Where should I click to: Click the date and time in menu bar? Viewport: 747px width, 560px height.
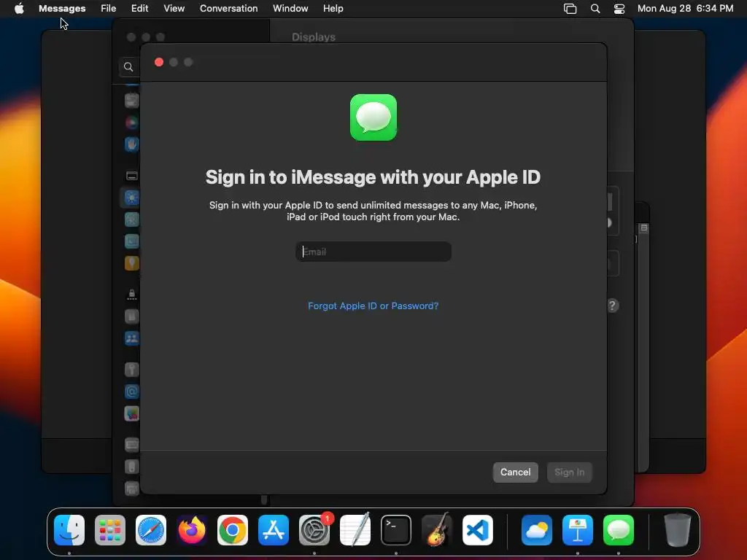tap(685, 9)
